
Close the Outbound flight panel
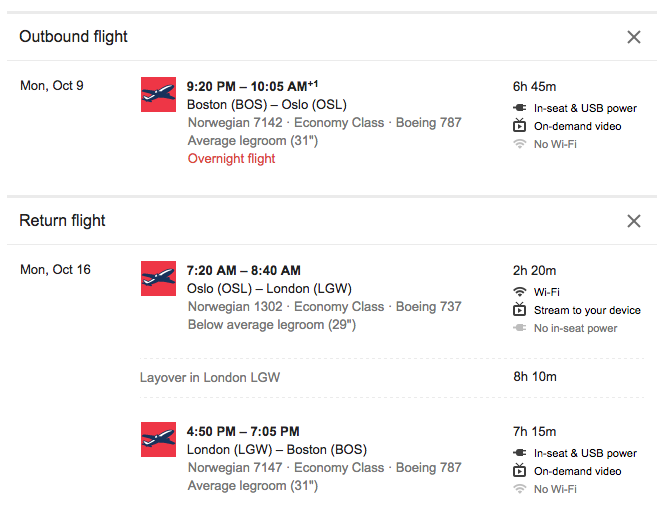(633, 37)
